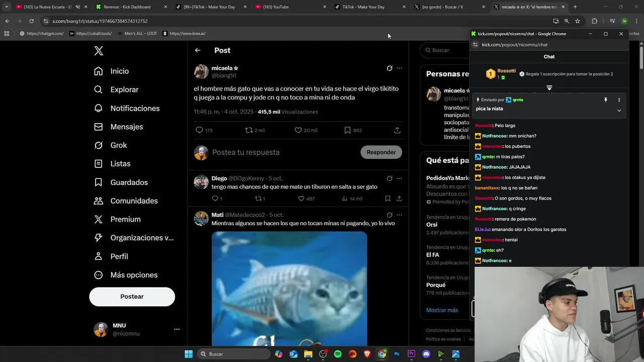Click the X Buscar search box
This screenshot has height=362, width=644.
(445, 50)
